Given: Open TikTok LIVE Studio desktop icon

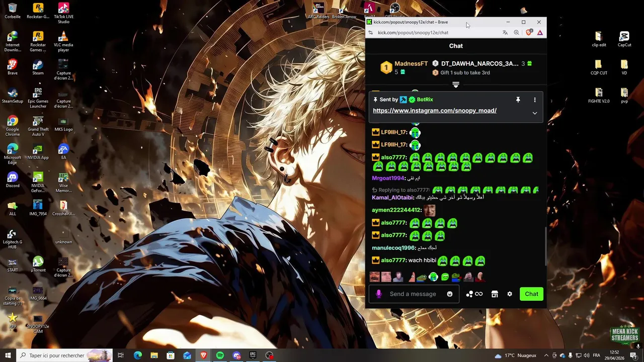Looking at the screenshot, I should tap(63, 13).
